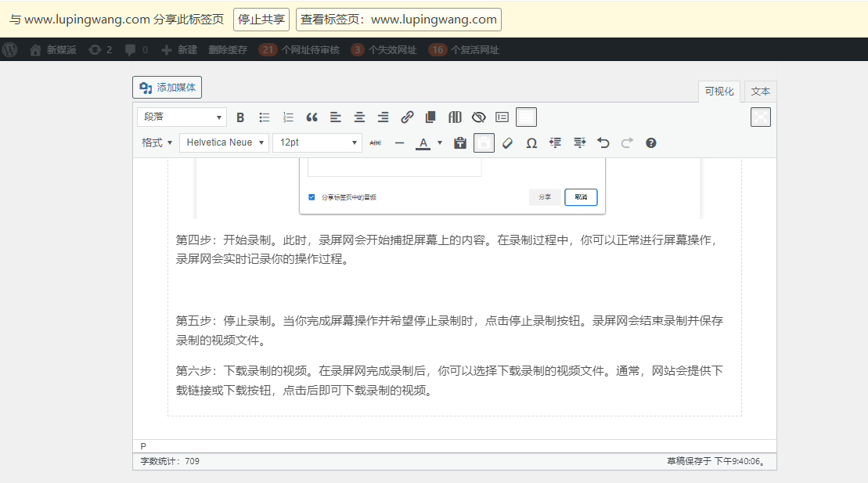Select the 可视化 tab

(x=719, y=91)
